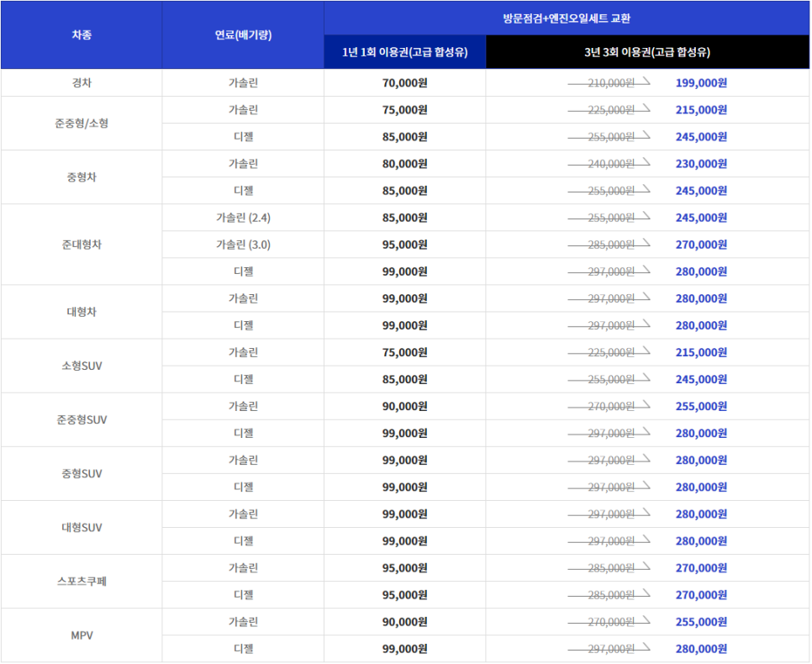Viewport: 812px width, 664px height.
Task: Click the struck-through 240,000원 price
Action: (610, 164)
